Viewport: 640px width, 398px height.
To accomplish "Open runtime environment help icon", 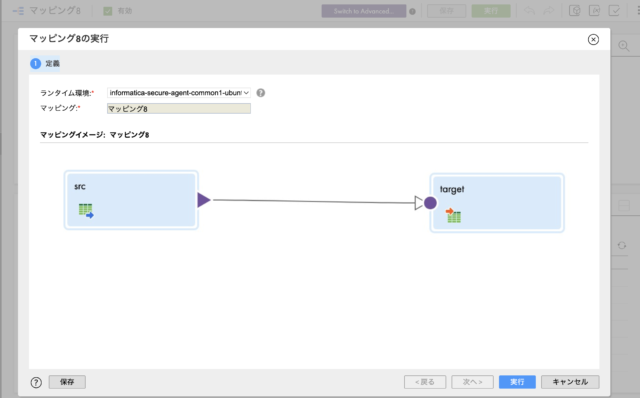I will [x=261, y=93].
